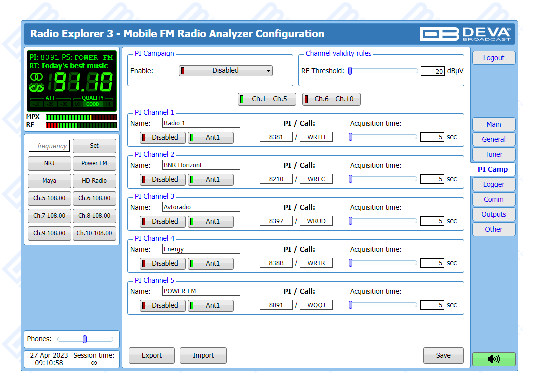The image size is (539, 392).
Task: Click the speaker audio listen button
Action: tap(493, 359)
